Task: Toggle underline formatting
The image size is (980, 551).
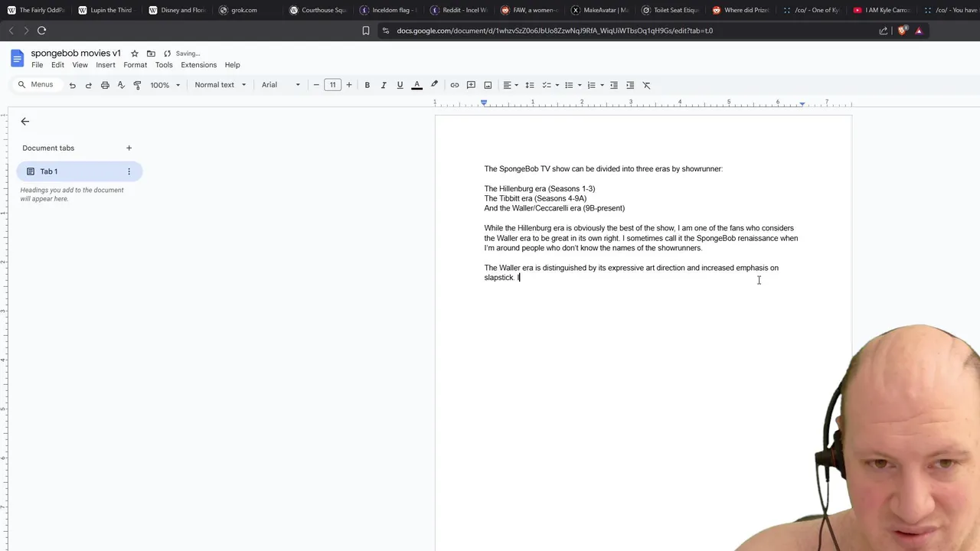Action: [400, 85]
